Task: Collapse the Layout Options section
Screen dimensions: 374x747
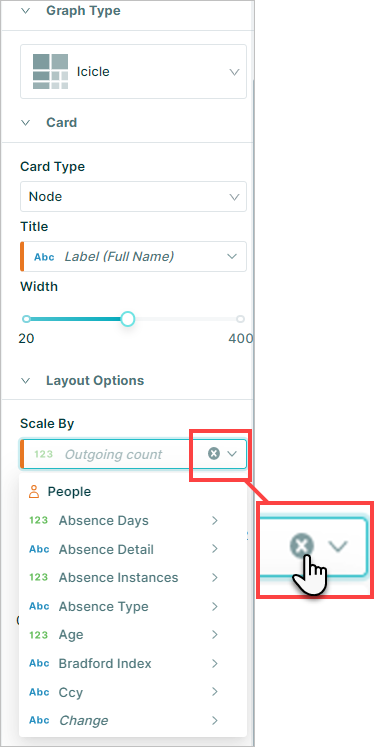Action: [26, 381]
